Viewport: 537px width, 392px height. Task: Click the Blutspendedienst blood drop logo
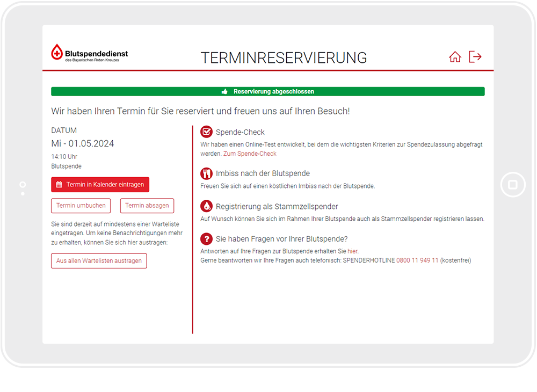[57, 52]
